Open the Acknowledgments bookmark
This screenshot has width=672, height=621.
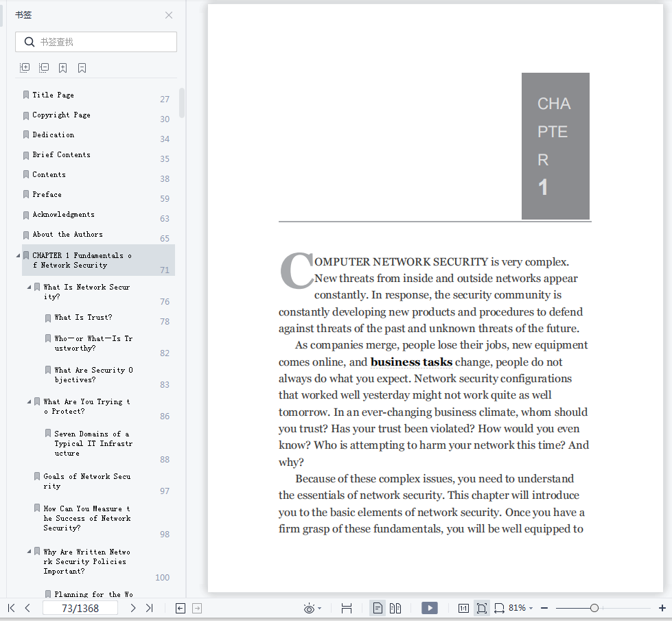tap(63, 214)
